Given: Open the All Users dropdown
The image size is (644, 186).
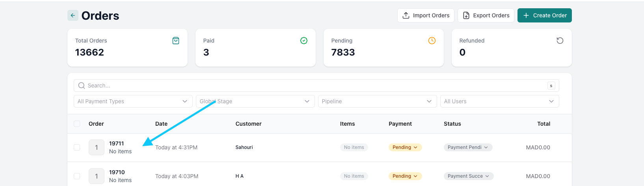Looking at the screenshot, I should tap(499, 101).
